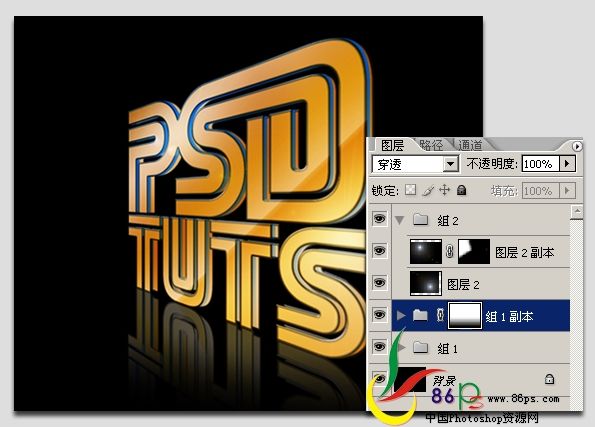The width and height of the screenshot is (595, 427).
Task: Select the 组 2 folder icon
Action: (420, 219)
